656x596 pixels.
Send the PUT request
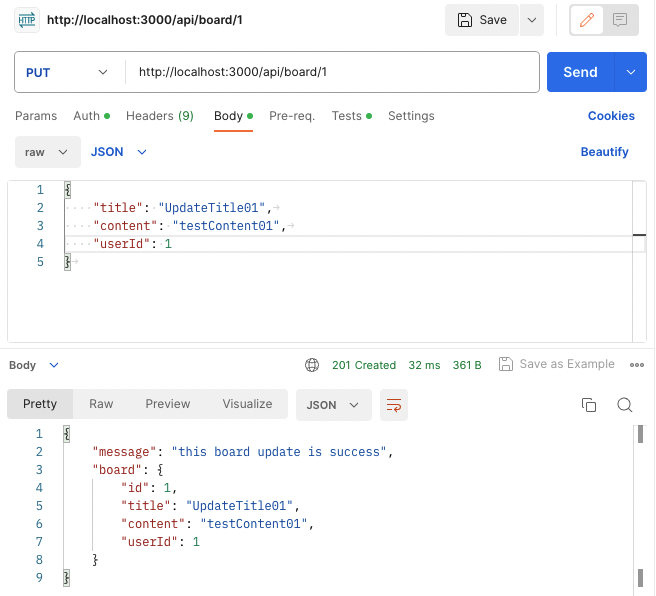point(580,72)
